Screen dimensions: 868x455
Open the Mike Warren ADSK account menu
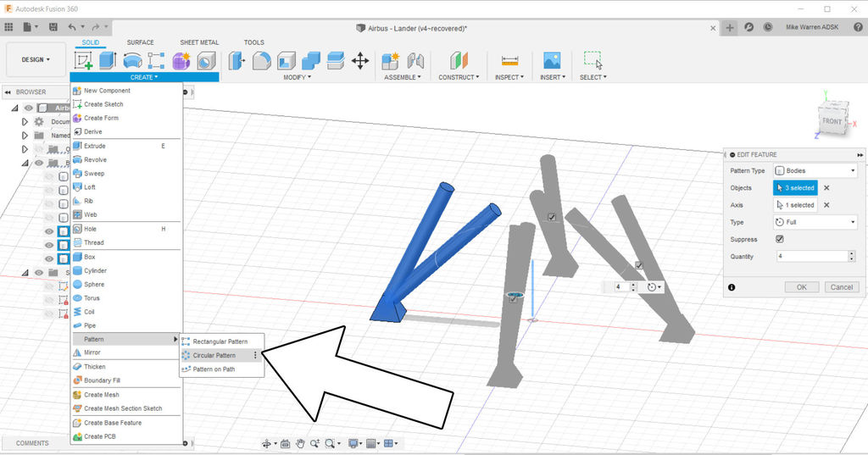811,27
